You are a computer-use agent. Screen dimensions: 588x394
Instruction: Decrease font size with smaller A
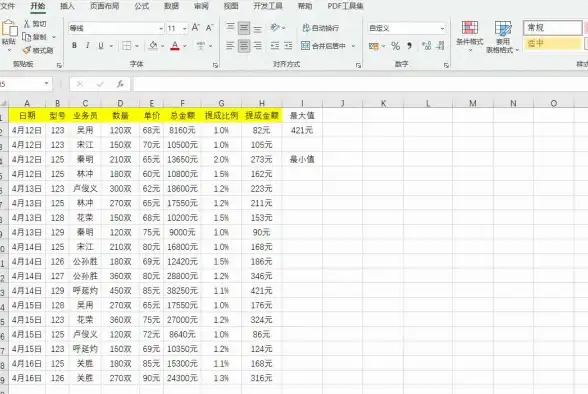[209, 28]
